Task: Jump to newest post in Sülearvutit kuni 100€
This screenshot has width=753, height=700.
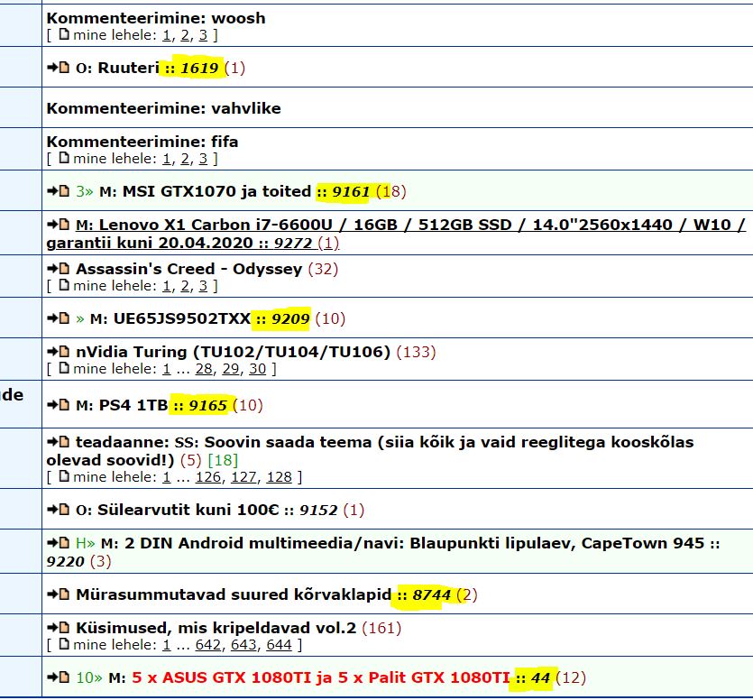Action: [x=59, y=510]
